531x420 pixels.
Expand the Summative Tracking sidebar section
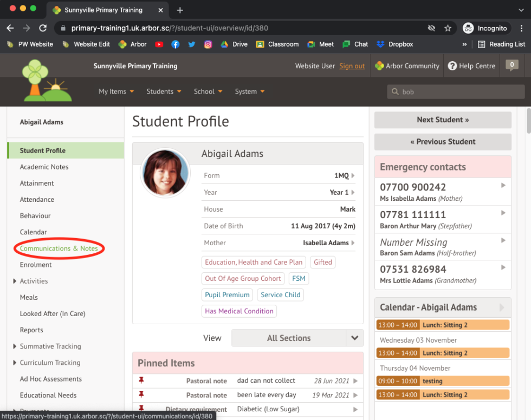15,346
